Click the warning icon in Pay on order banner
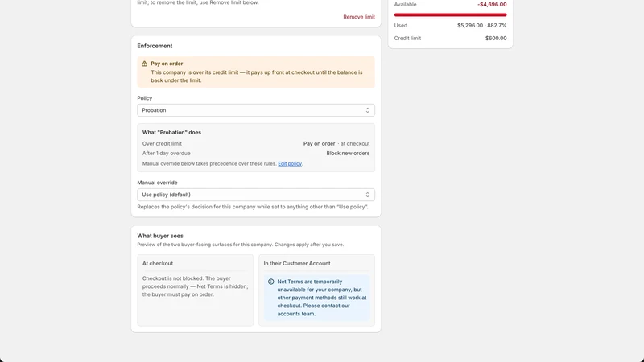 pyautogui.click(x=144, y=64)
